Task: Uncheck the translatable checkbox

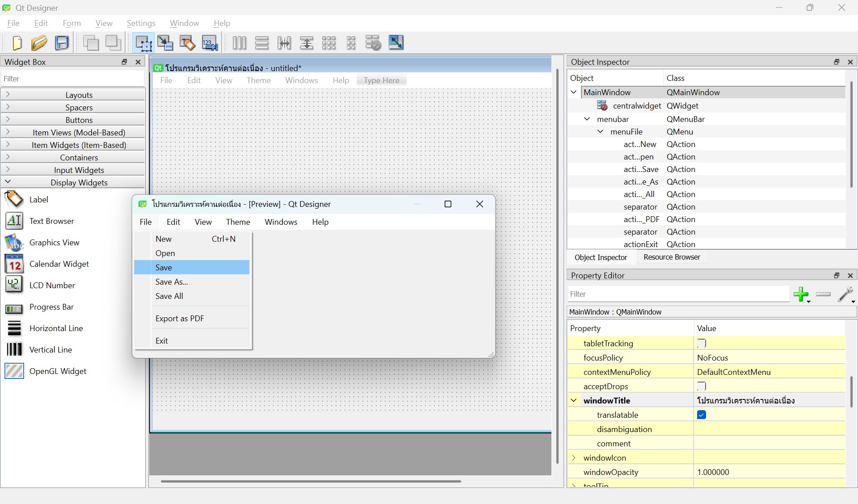Action: point(702,415)
